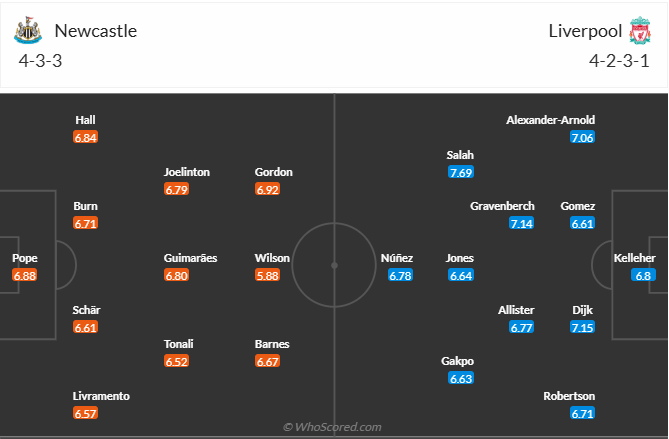The width and height of the screenshot is (669, 439).
Task: Click Gordon's 6.92 rating badge
Action: [x=267, y=189]
